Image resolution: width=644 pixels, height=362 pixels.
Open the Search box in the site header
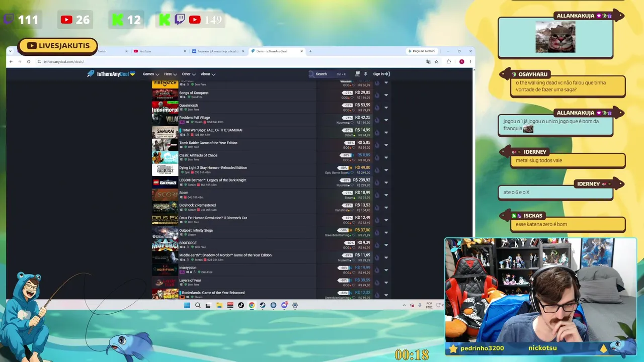[328, 74]
